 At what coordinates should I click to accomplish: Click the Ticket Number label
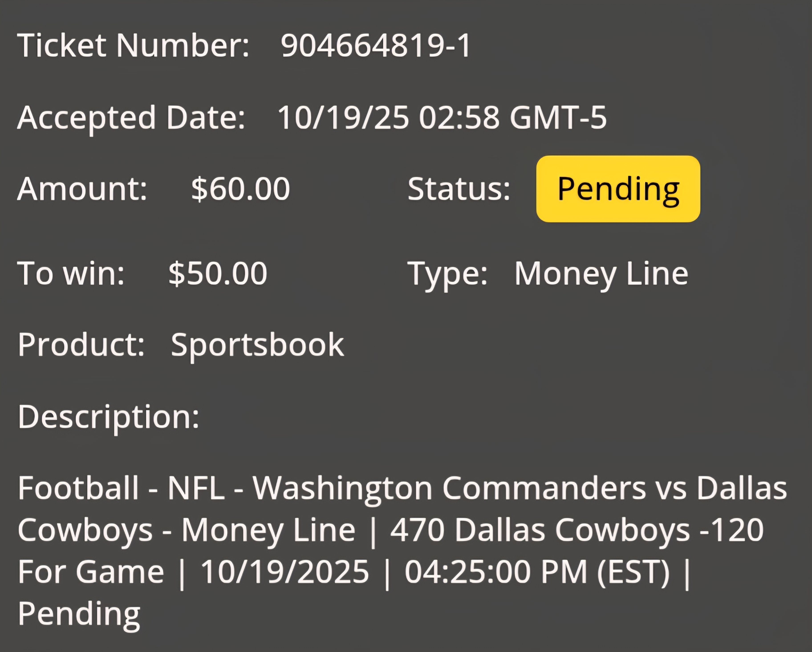133,45
